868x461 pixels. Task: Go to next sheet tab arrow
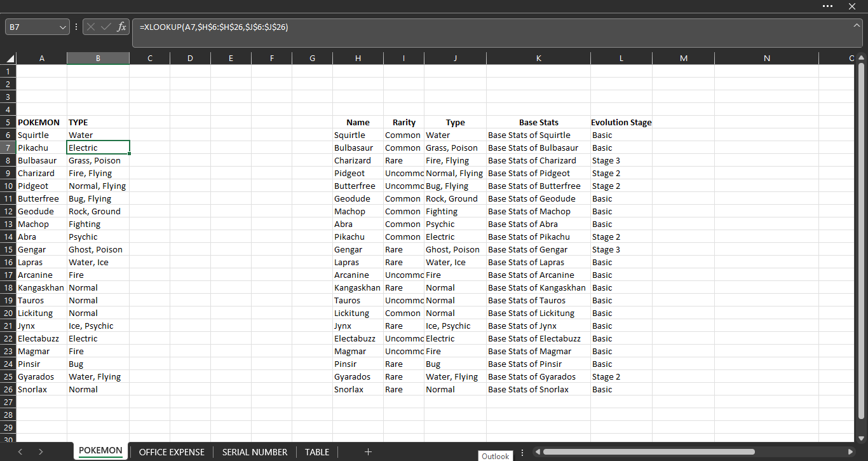click(x=41, y=452)
